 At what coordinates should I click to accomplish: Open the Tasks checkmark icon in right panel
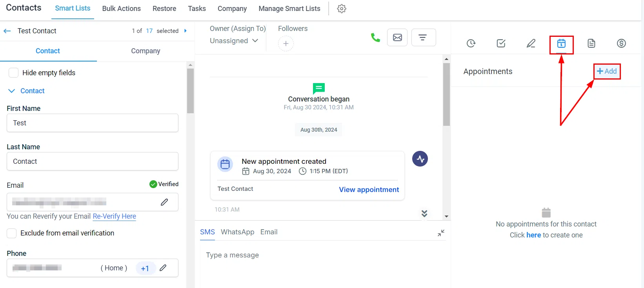coord(501,43)
